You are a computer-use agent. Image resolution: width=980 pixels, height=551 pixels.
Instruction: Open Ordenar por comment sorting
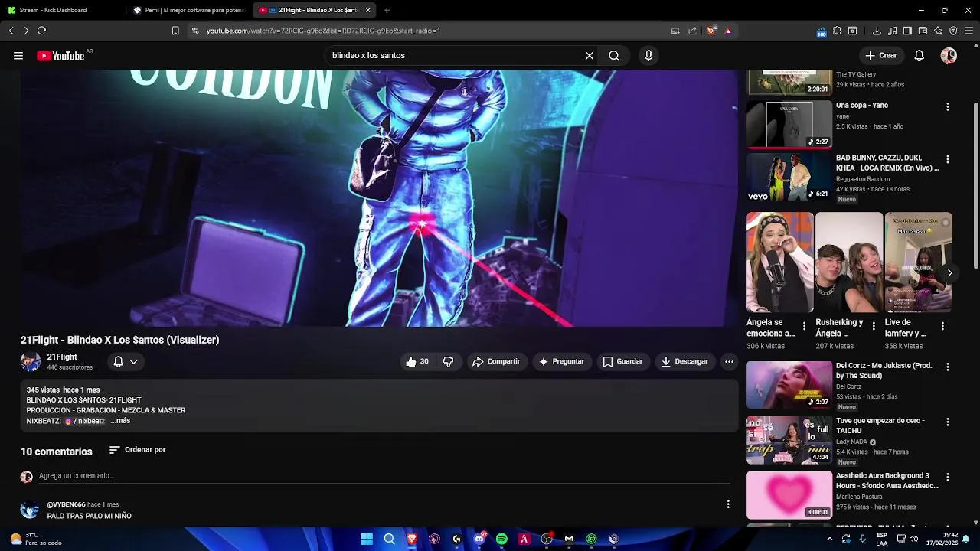pos(138,450)
